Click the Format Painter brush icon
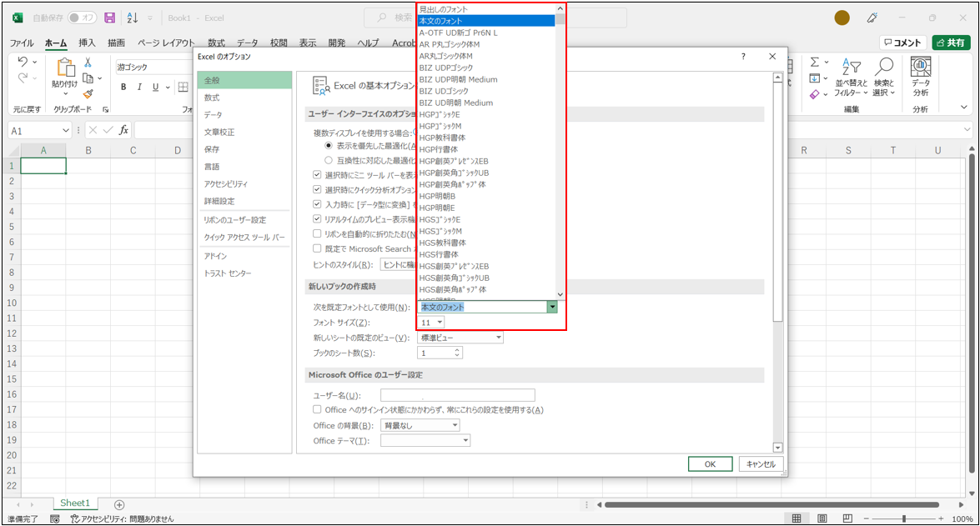 pyautogui.click(x=88, y=93)
